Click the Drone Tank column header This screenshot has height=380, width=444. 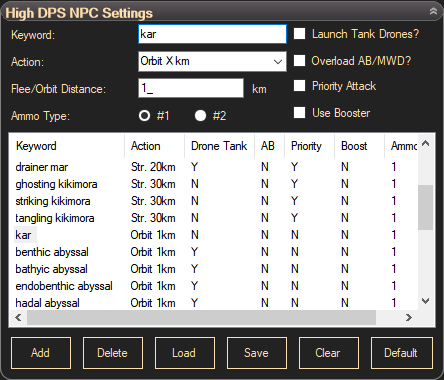click(219, 146)
